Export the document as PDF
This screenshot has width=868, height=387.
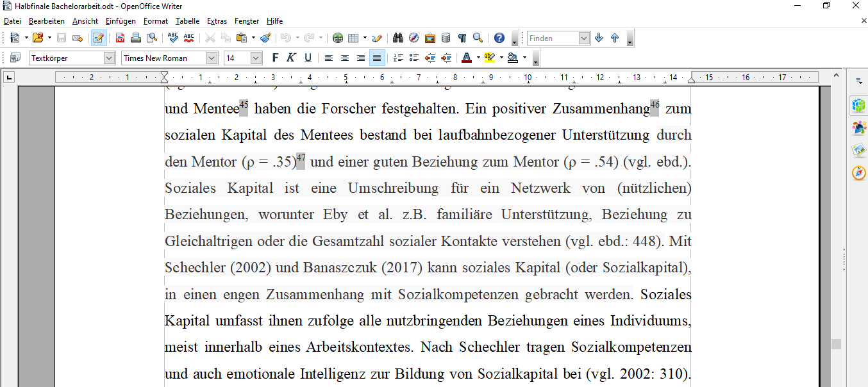pyautogui.click(x=119, y=38)
